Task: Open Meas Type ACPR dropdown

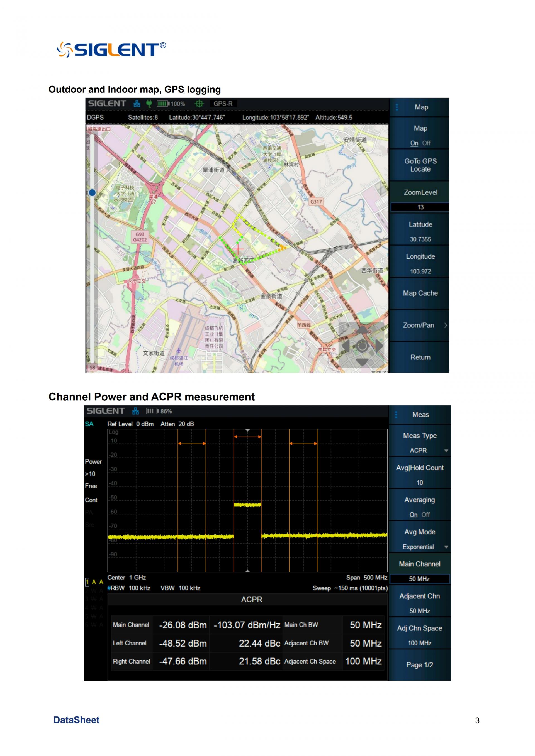Action: click(x=419, y=442)
